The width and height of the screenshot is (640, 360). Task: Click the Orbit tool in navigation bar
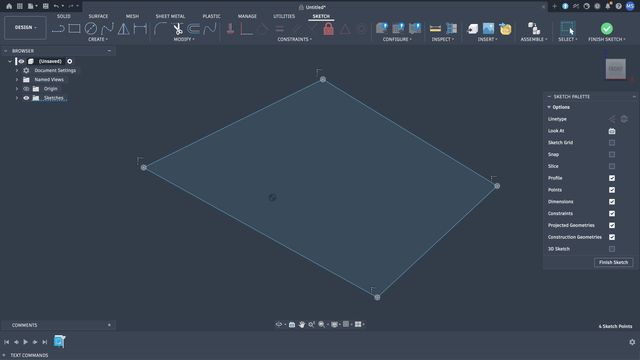tap(279, 324)
